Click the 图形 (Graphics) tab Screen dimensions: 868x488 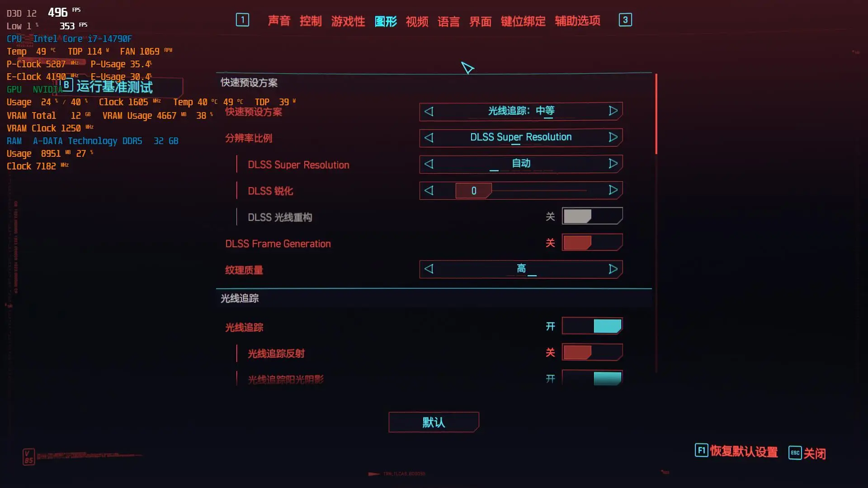(386, 20)
